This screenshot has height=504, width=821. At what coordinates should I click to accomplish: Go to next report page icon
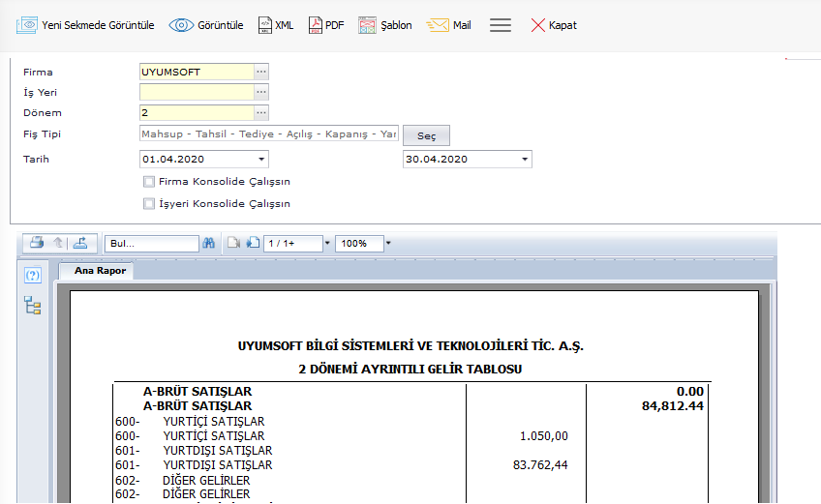click(x=252, y=244)
